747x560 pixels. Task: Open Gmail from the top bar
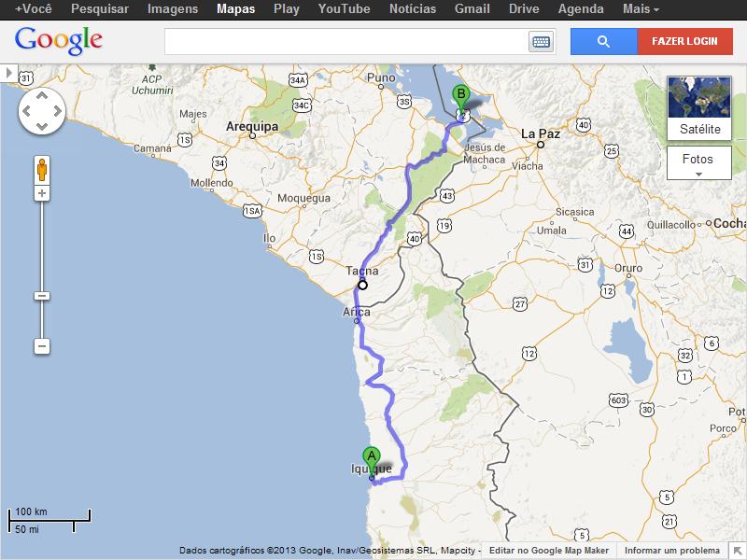tap(472, 9)
